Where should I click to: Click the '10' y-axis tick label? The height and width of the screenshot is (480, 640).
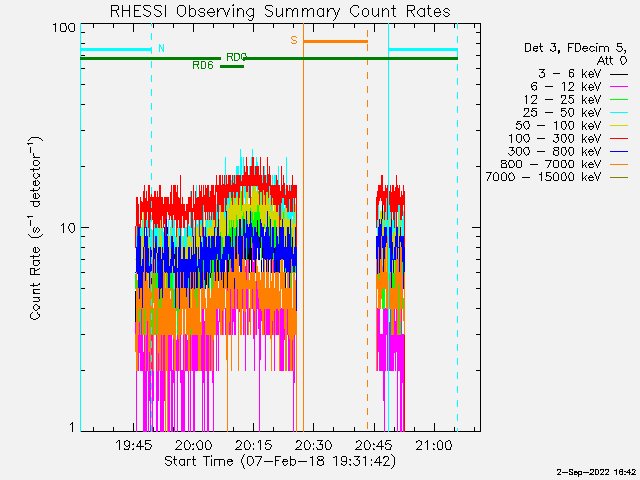click(x=68, y=227)
